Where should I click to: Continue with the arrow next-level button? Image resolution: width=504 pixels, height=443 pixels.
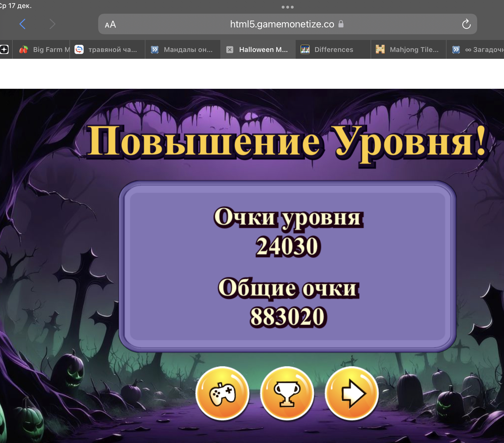click(352, 394)
